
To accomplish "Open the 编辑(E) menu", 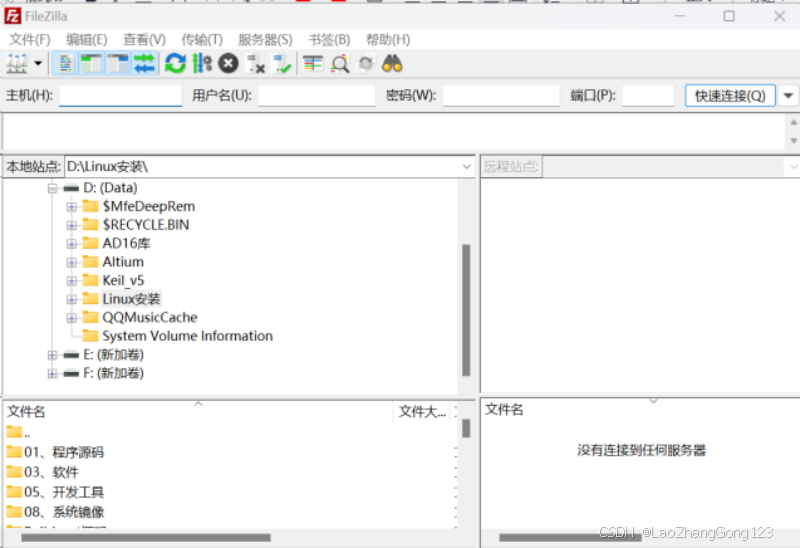I will (x=86, y=40).
